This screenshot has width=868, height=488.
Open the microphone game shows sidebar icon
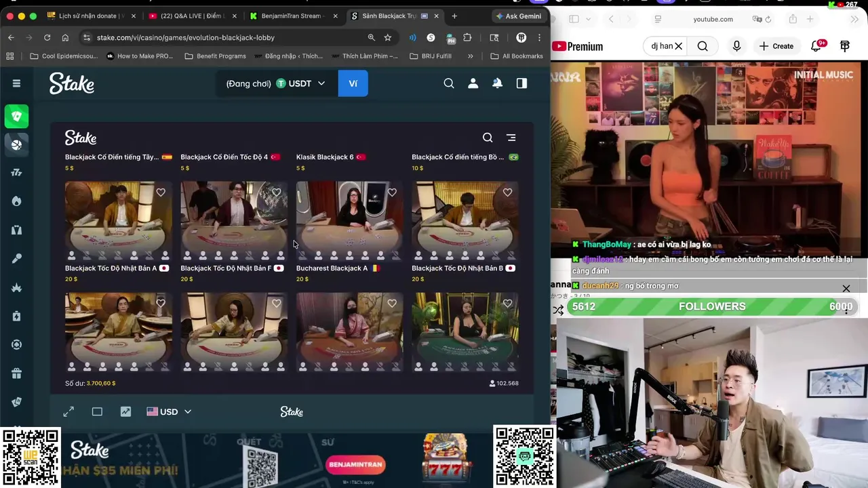point(17,259)
